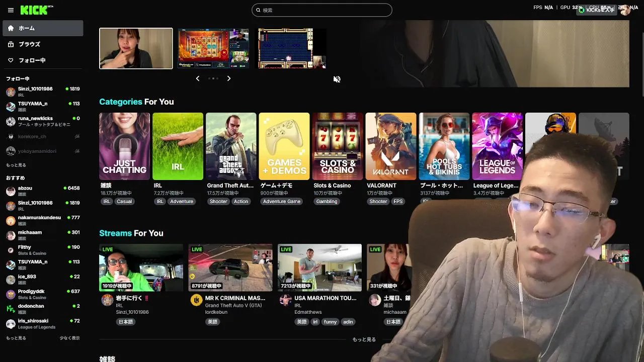Click Edmatthews streamer avatar under stream card
The image size is (644, 362).
(x=286, y=300)
